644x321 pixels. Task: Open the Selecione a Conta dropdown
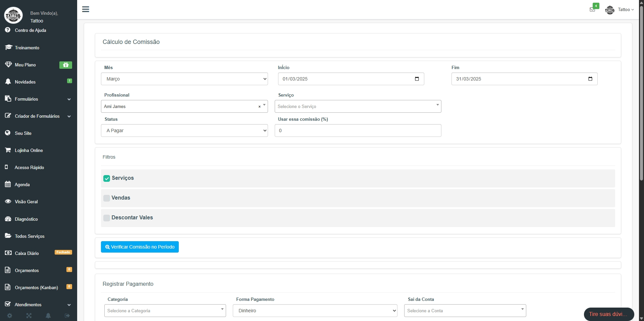tap(465, 311)
